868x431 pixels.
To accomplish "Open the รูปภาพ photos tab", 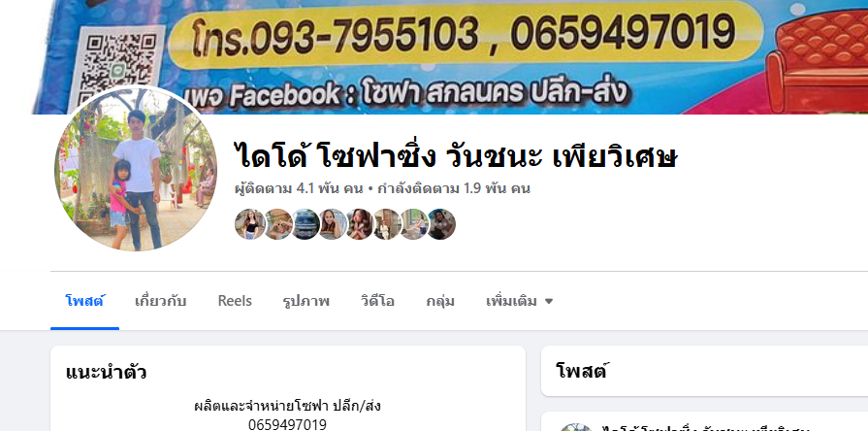I will (306, 301).
